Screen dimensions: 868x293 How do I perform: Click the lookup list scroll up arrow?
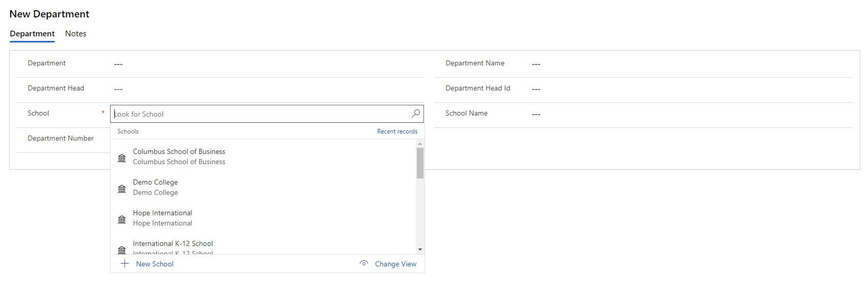pos(420,144)
